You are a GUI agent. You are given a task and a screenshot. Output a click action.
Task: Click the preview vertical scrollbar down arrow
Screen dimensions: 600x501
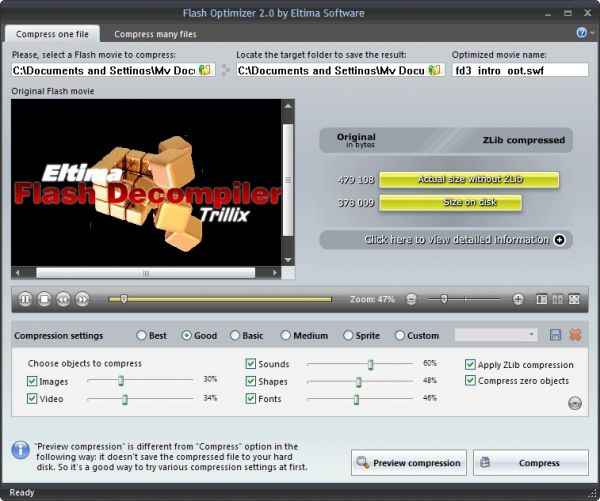coord(288,260)
